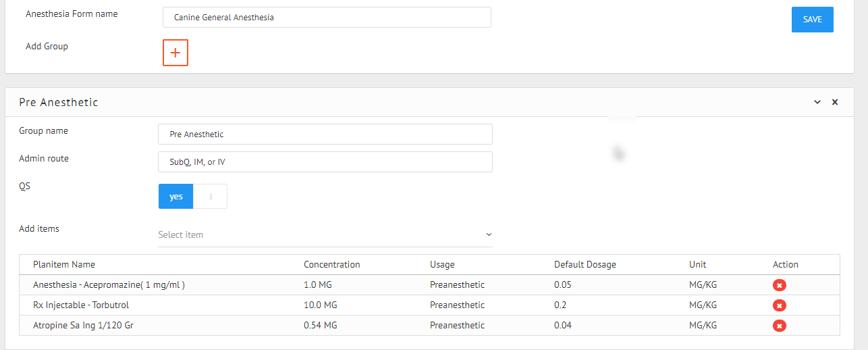
Task: Toggle the QS switch to yes
Action: click(176, 197)
